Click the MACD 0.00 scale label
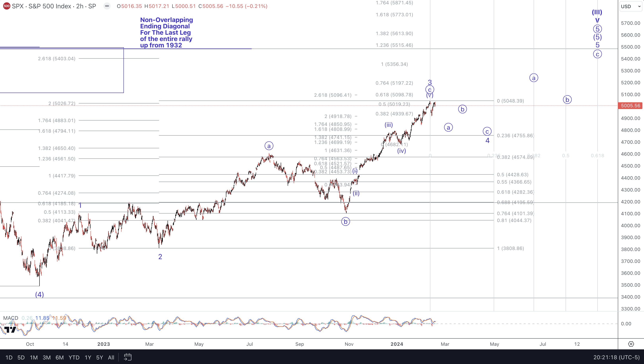644x364 pixels. pyautogui.click(x=626, y=324)
